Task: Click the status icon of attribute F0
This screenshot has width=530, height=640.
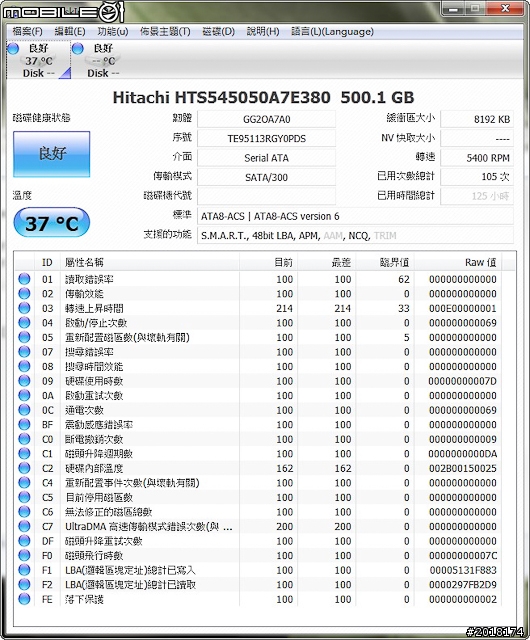Action: click(24, 555)
